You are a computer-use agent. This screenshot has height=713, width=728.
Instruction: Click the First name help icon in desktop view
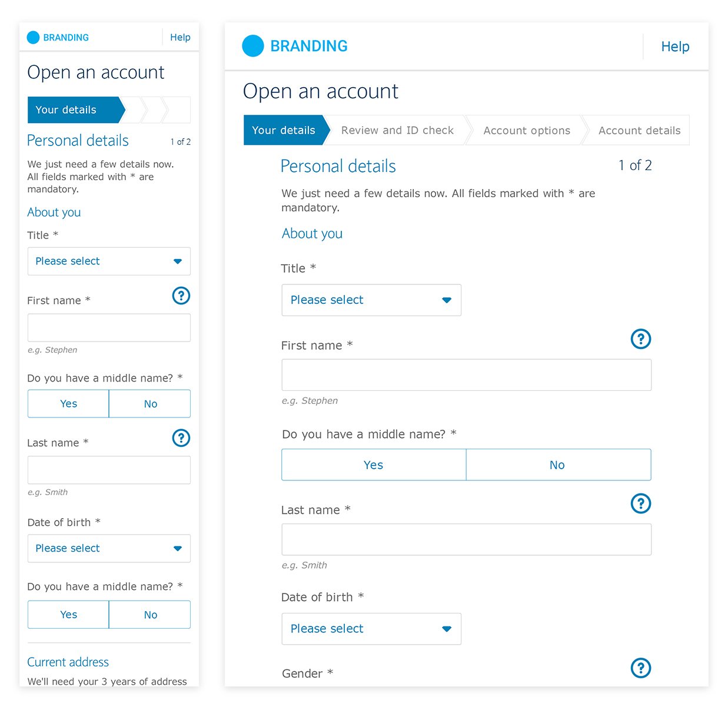pyautogui.click(x=641, y=339)
